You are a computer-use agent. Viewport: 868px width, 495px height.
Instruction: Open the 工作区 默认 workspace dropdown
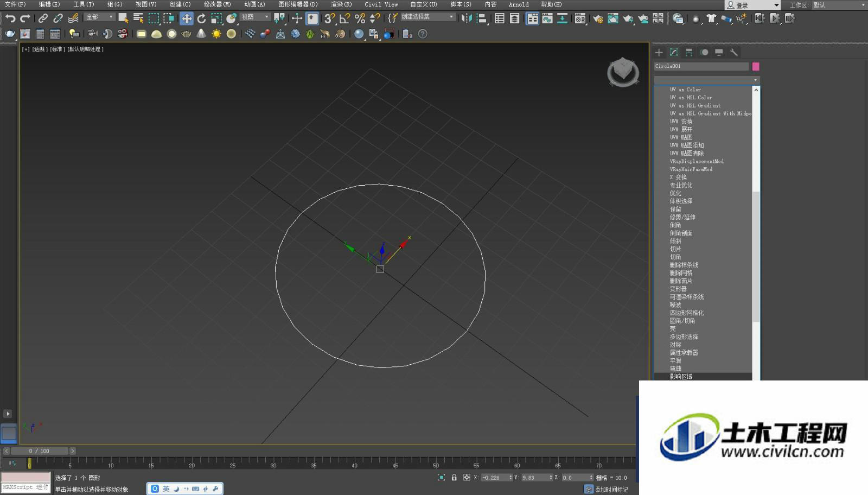click(x=839, y=5)
